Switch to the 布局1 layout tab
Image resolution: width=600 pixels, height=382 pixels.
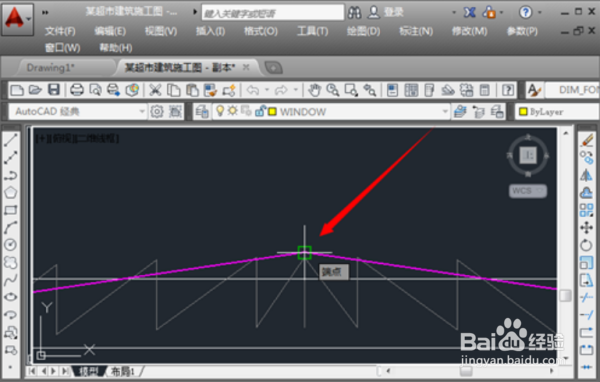(122, 371)
